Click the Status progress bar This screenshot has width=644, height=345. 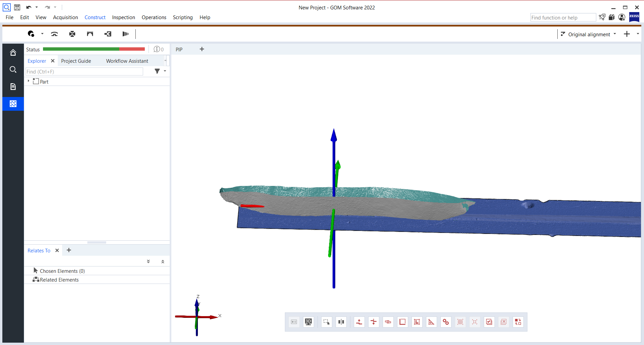point(94,49)
